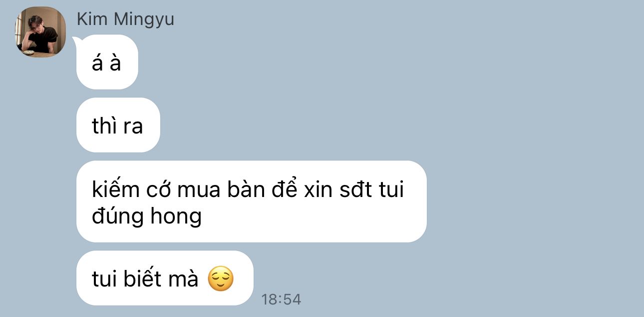Image resolution: width=644 pixels, height=317 pixels.
Task: Click the relieved face emoji
Action: pos(220,279)
